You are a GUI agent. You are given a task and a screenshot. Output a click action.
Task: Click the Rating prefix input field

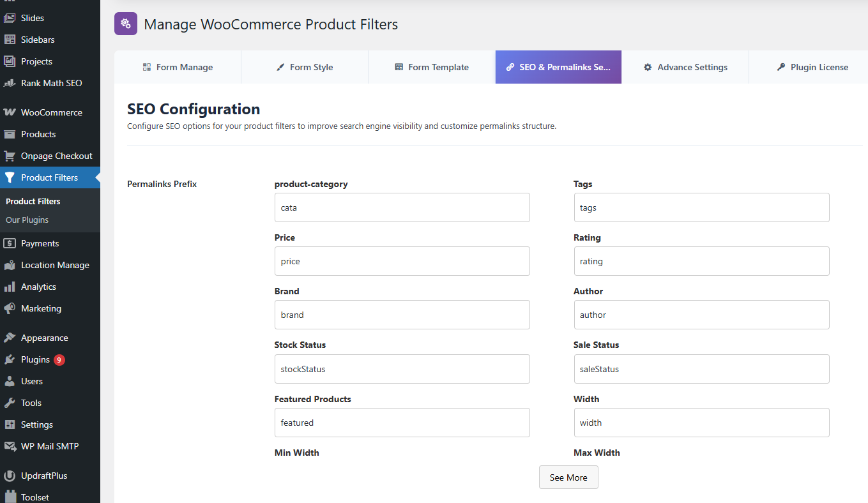[x=701, y=261]
